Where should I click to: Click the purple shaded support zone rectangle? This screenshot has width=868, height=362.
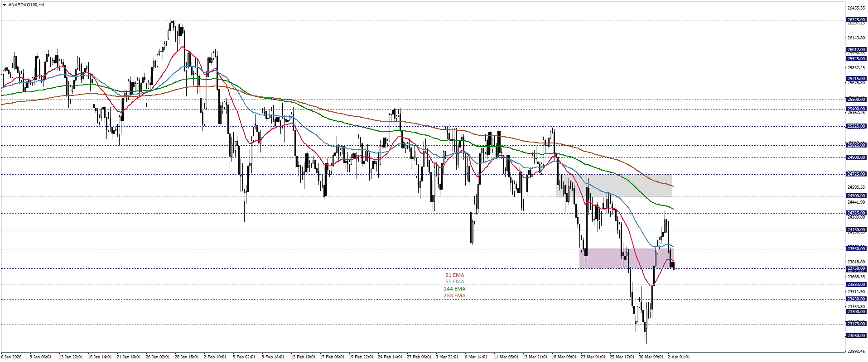pos(626,258)
